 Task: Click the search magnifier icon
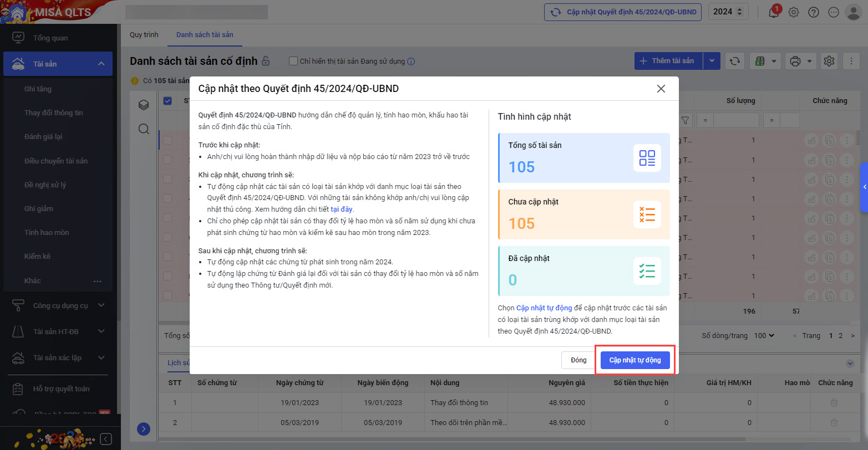pyautogui.click(x=144, y=129)
